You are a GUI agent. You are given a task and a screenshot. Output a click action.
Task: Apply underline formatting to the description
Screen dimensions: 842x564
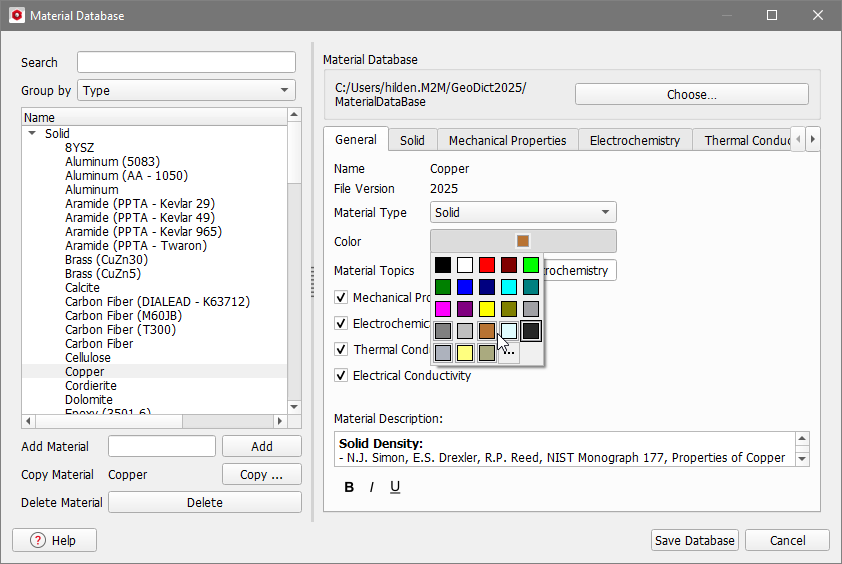click(395, 487)
